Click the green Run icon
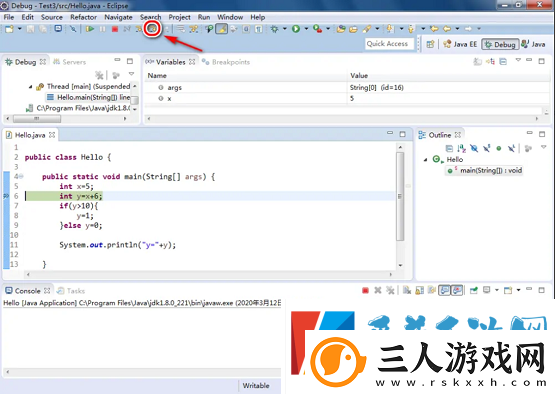This screenshot has width=555, height=394. pyautogui.click(x=296, y=29)
